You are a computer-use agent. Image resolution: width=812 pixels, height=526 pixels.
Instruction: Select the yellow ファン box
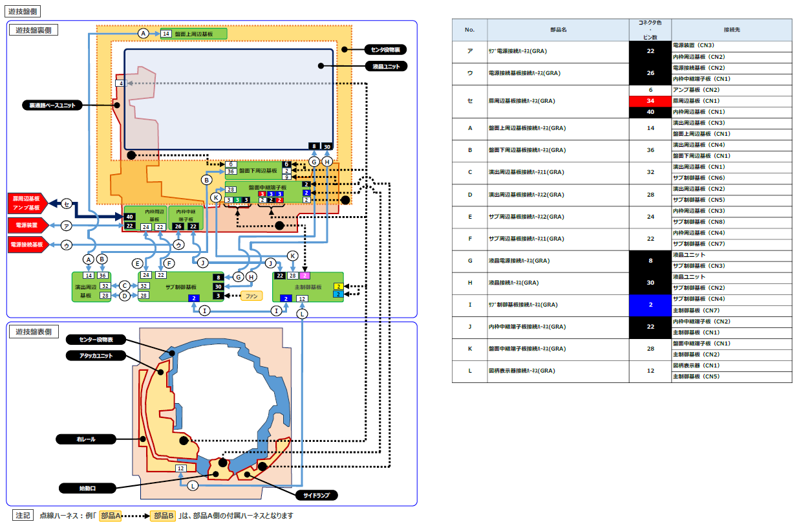point(251,296)
